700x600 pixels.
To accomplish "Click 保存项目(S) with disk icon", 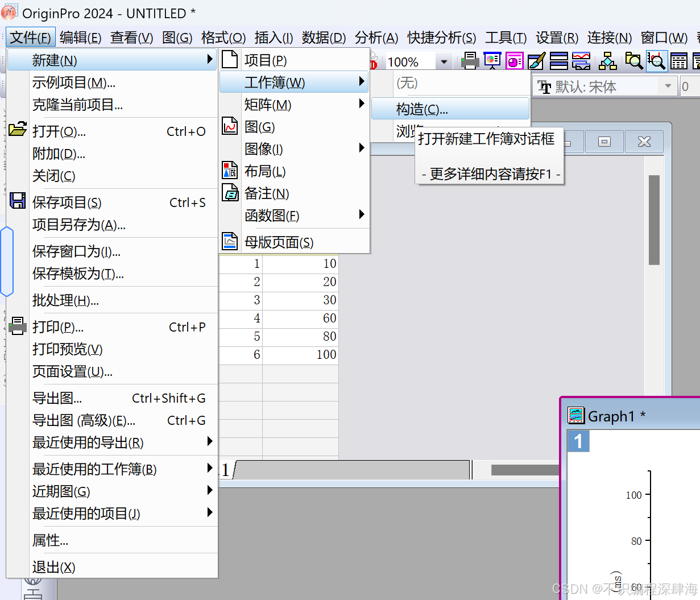I will click(x=112, y=202).
